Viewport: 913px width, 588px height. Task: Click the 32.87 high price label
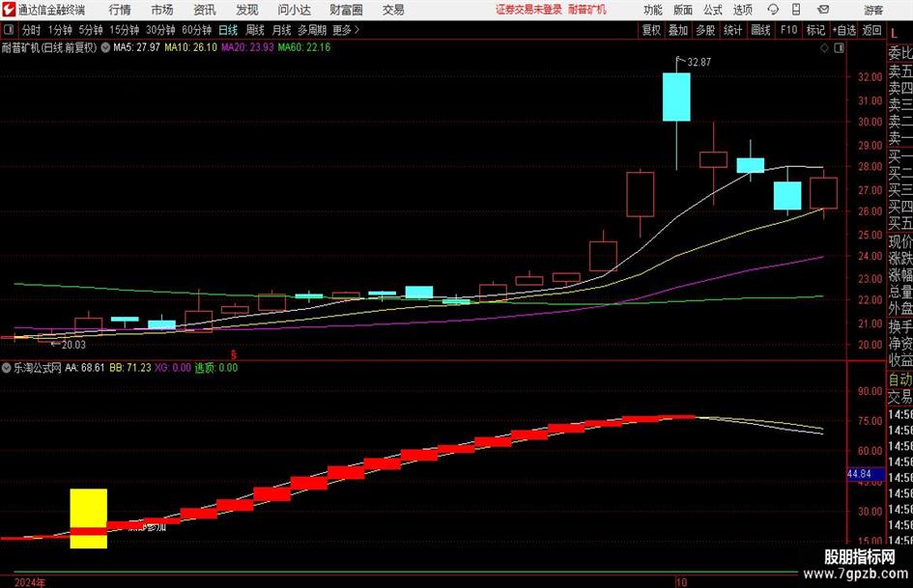[699, 63]
